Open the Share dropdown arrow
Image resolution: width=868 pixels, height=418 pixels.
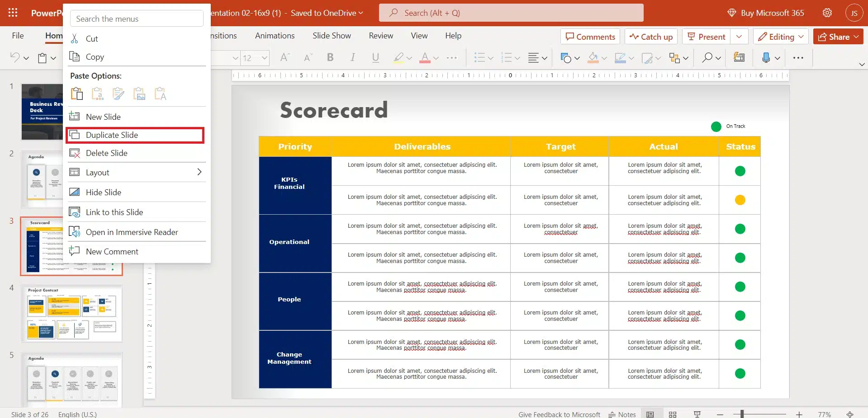pos(856,37)
